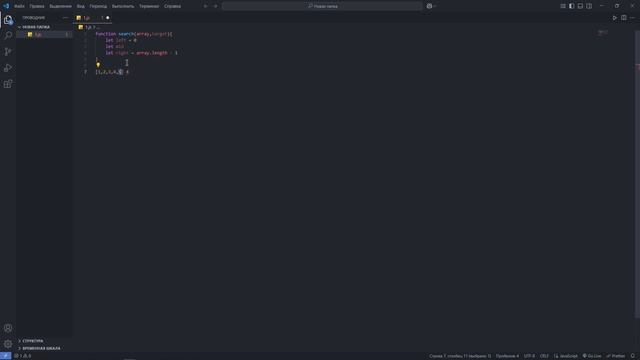Open the Вид menu

click(x=81, y=6)
